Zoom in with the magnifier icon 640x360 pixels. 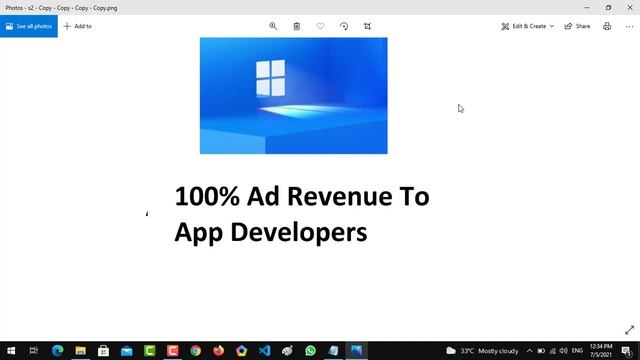coord(273,26)
